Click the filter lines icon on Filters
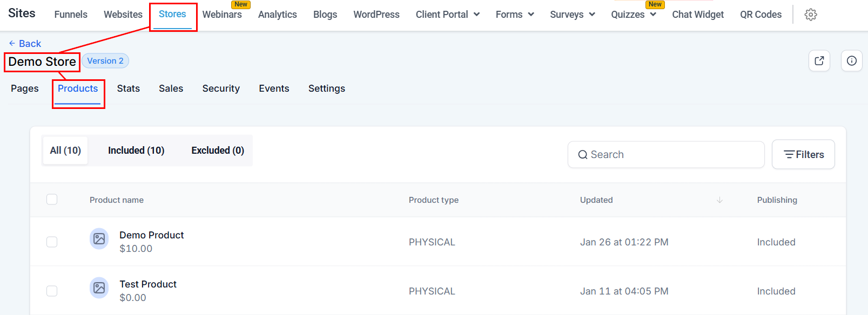Viewport: 868px width, 315px height. click(x=789, y=155)
